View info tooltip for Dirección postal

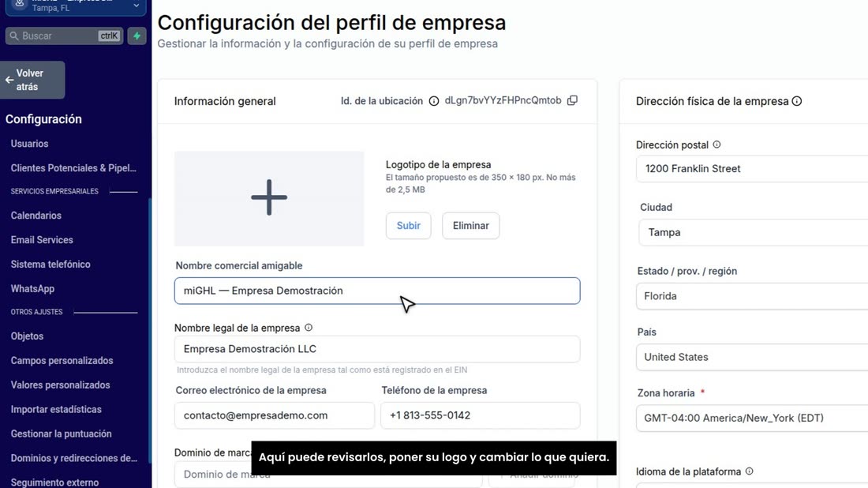point(716,145)
